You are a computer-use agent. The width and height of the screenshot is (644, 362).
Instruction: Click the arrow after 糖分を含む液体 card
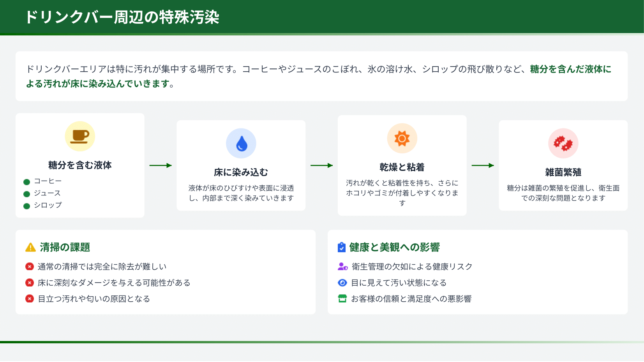pyautogui.click(x=161, y=165)
